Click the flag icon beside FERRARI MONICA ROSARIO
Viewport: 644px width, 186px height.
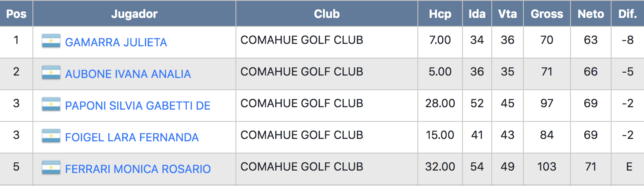[x=51, y=168]
